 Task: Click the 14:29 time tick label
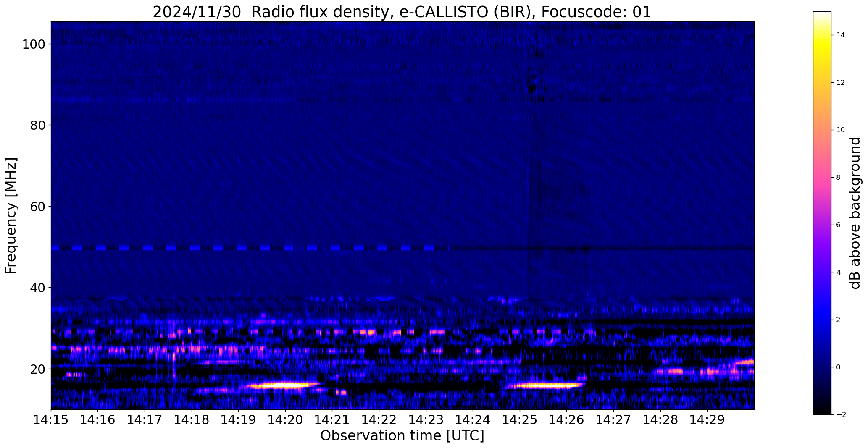(x=707, y=420)
